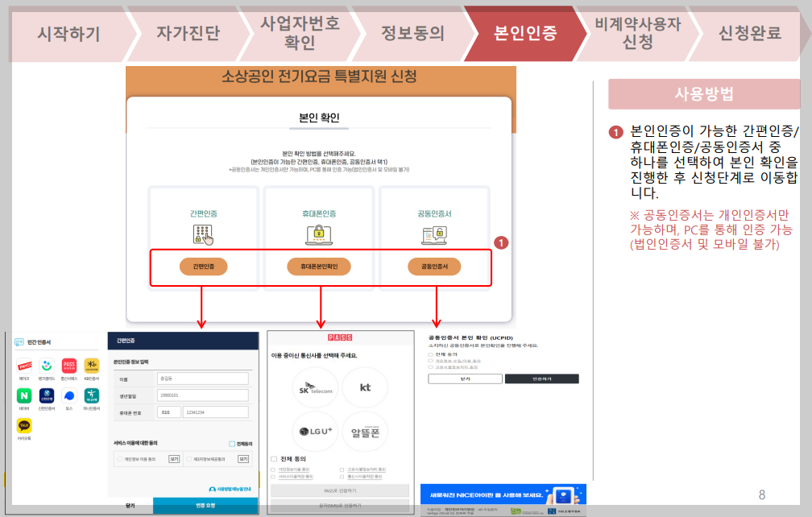This screenshot has height=517, width=812.
Task: Check 서비스이용약관 동의 in PASS panel
Action: tap(273, 477)
